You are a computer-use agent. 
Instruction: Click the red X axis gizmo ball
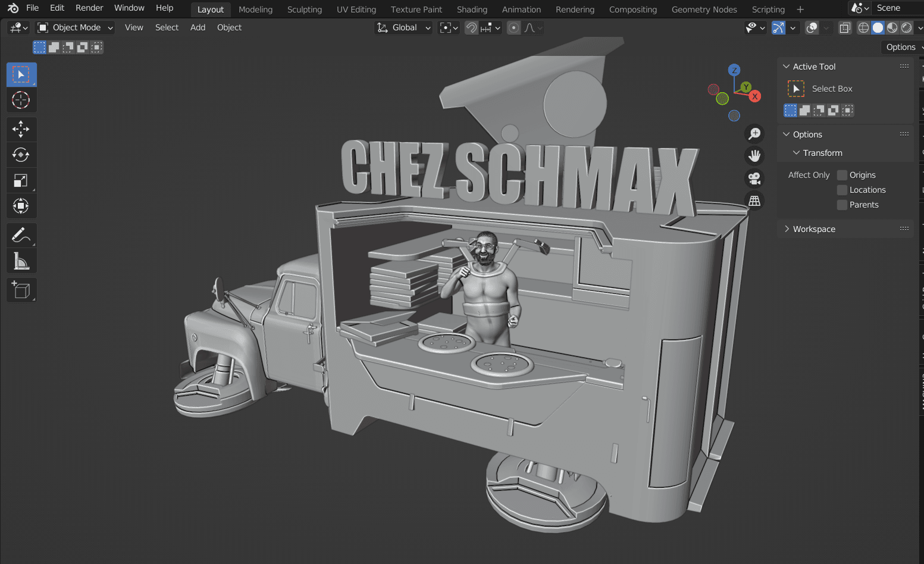tap(755, 96)
